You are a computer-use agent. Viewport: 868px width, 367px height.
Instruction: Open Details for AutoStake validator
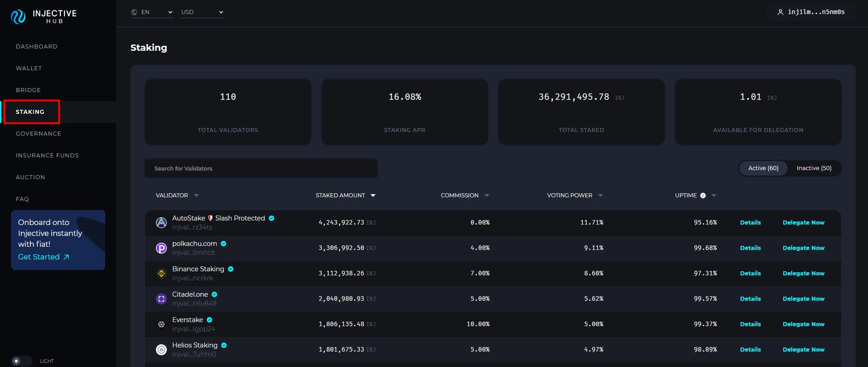[751, 223]
